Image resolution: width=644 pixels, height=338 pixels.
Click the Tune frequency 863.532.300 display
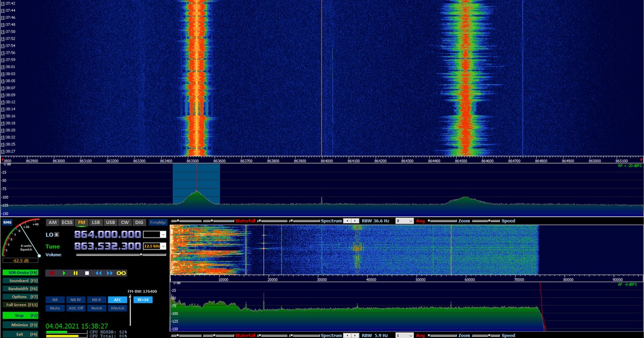[x=107, y=246]
